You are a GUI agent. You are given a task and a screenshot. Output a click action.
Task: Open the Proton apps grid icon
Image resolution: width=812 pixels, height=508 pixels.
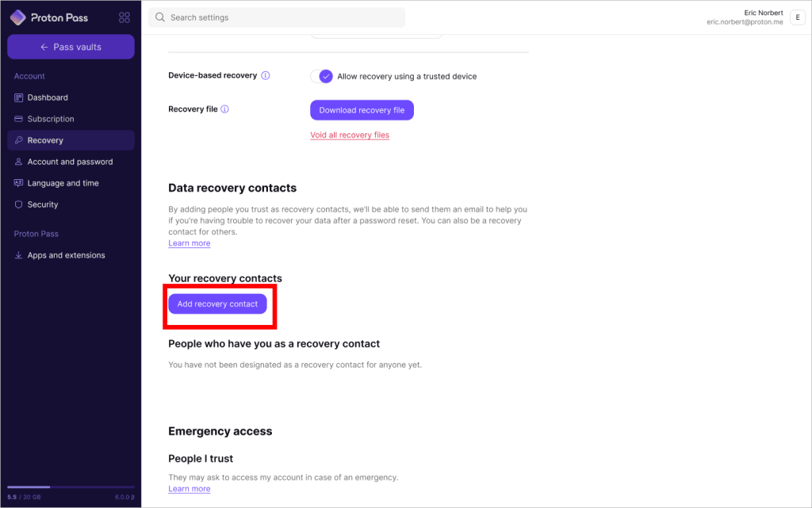tap(124, 17)
